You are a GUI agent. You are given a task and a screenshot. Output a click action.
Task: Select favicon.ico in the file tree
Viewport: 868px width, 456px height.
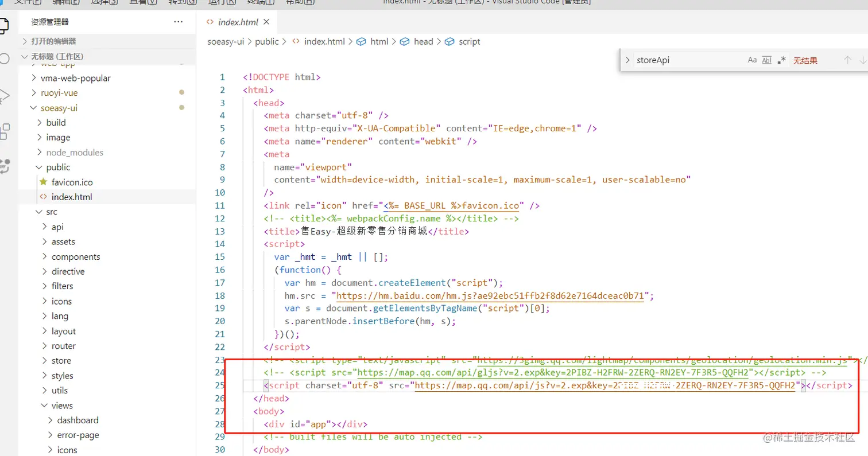(72, 182)
